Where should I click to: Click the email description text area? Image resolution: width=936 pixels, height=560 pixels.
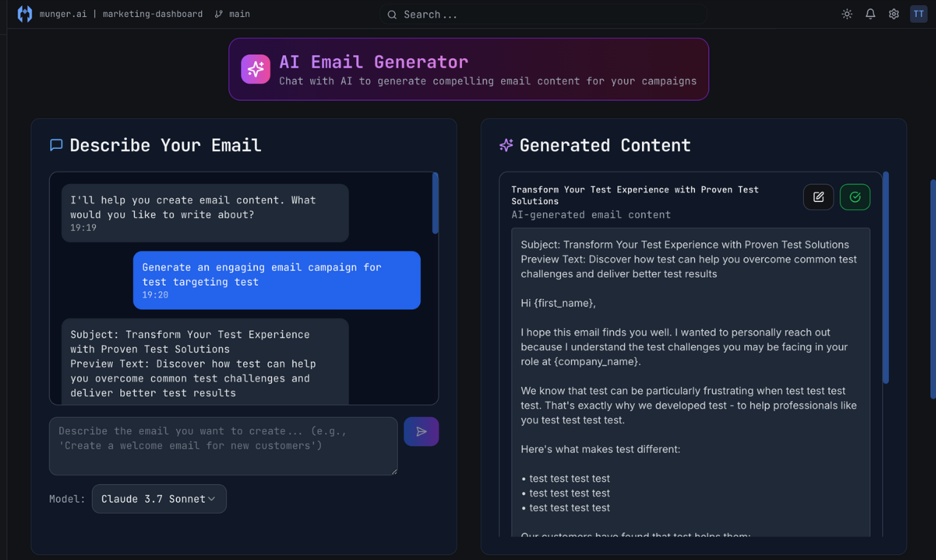[x=223, y=446]
